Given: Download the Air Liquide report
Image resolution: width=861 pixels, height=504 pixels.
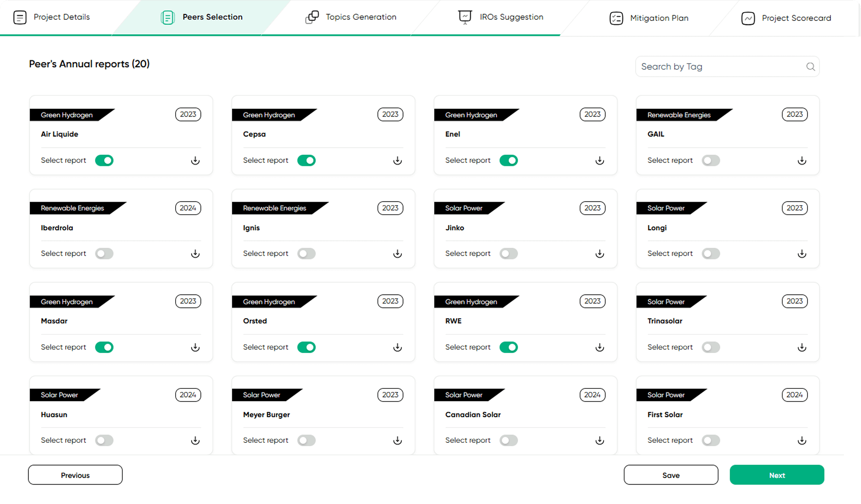Looking at the screenshot, I should click(x=195, y=160).
